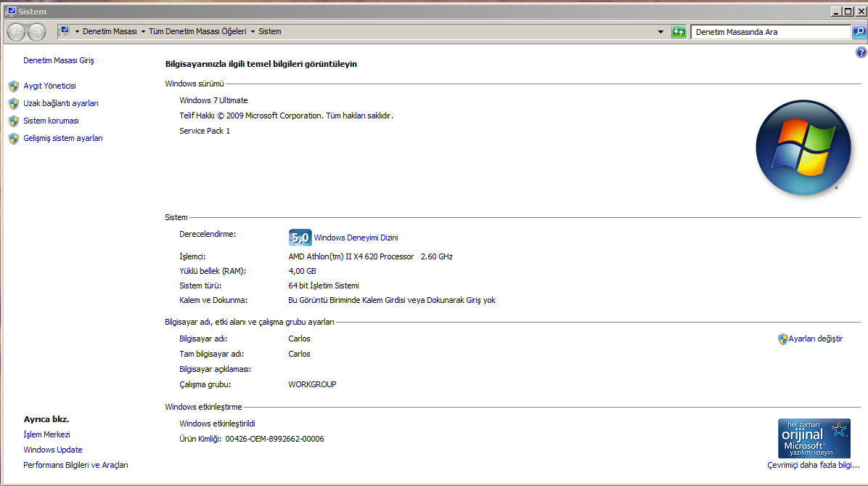The image size is (868, 486).
Task: Open the address bar history dropdown arrow
Action: pyautogui.click(x=660, y=32)
